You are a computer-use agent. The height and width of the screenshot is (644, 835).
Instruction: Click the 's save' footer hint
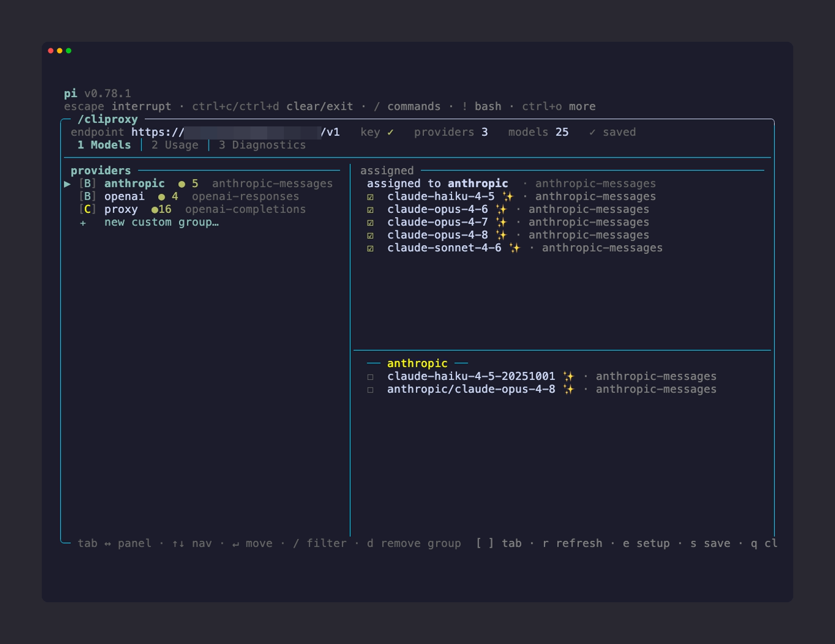point(710,543)
